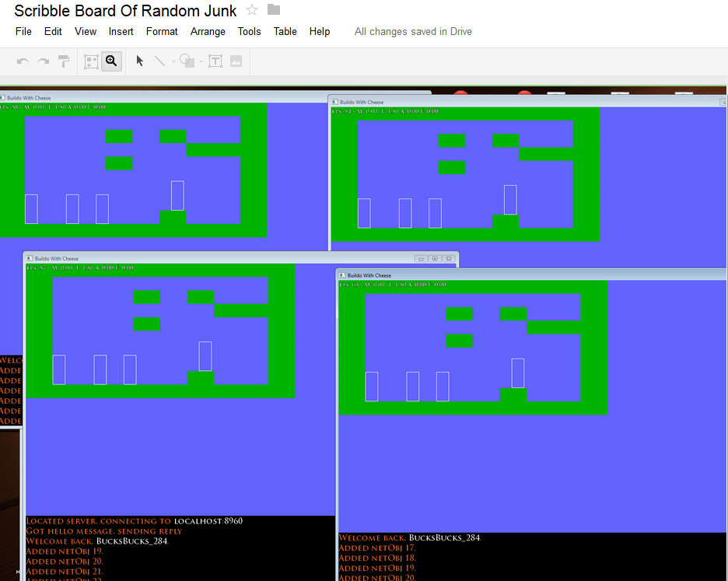Viewport: 728px width, 581px height.
Task: Star the Scribble Board document
Action: coord(252,10)
